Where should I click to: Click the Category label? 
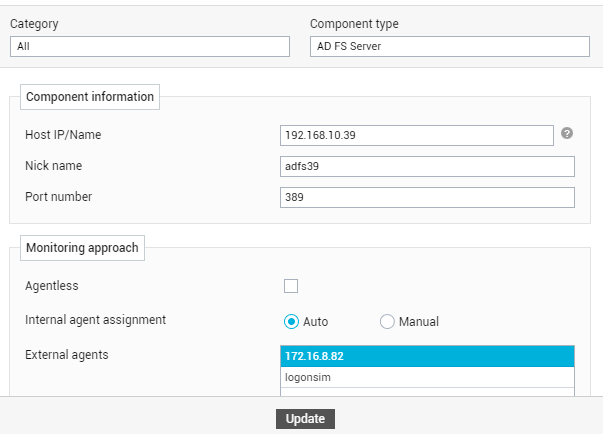pyautogui.click(x=34, y=24)
